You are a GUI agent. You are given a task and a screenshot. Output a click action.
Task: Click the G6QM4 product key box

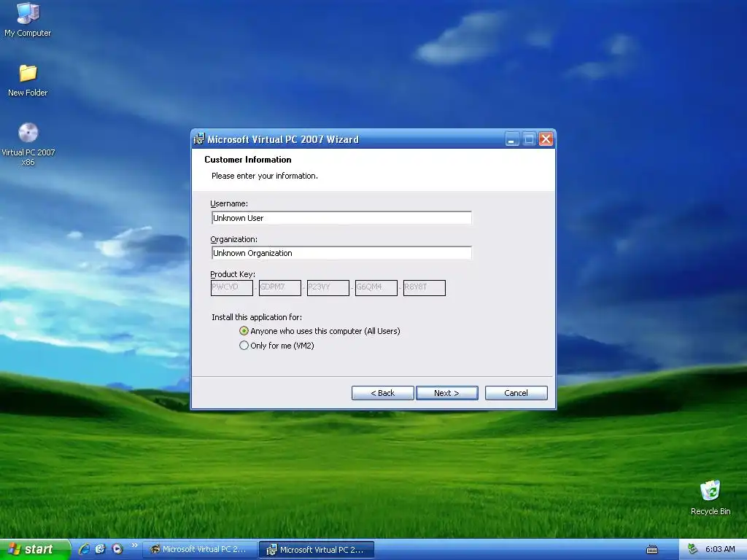(x=376, y=287)
